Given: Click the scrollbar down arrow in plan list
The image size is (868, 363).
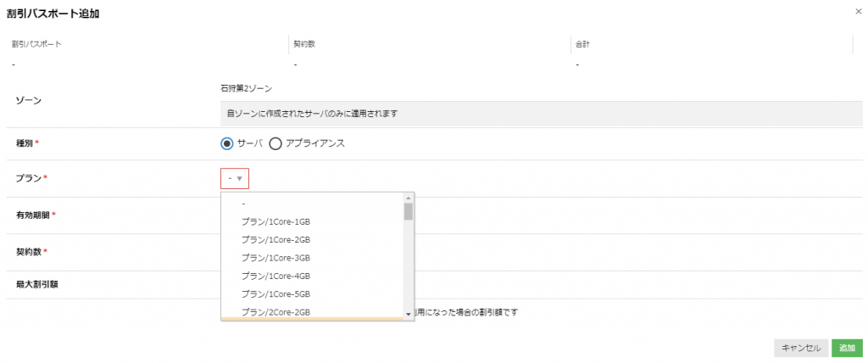Looking at the screenshot, I should (x=409, y=314).
